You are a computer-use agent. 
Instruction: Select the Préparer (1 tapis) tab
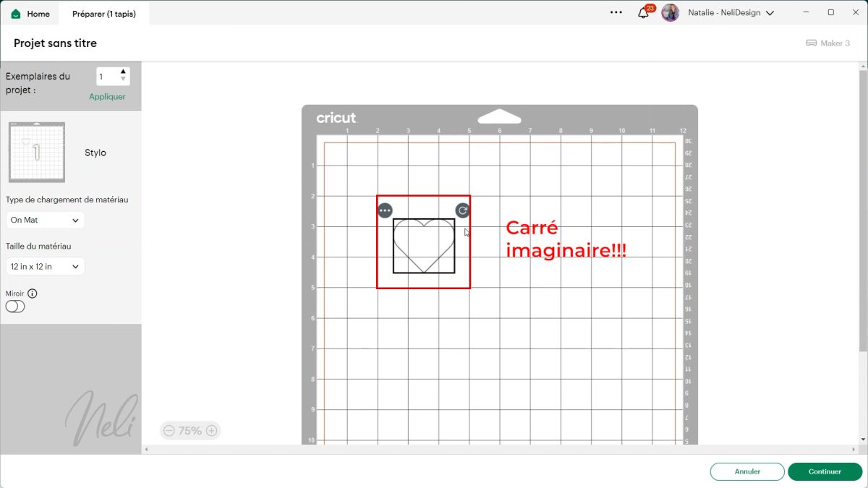tap(104, 13)
